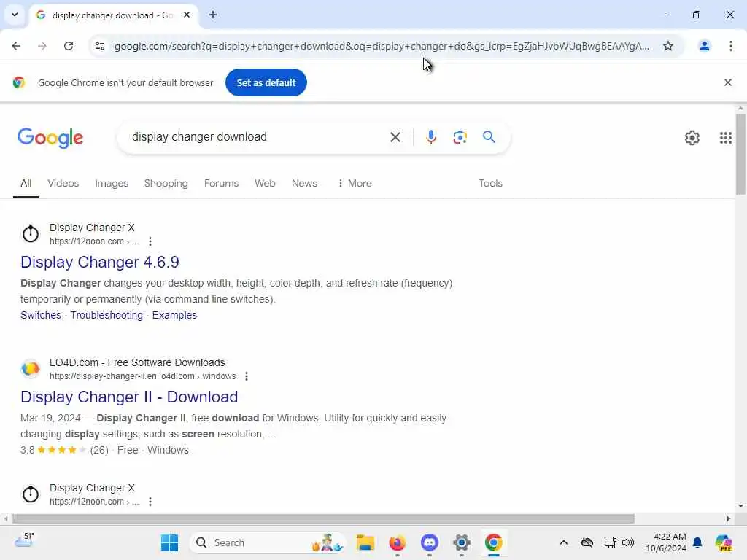Switch to the News tab
This screenshot has height=560, width=747.
(304, 183)
